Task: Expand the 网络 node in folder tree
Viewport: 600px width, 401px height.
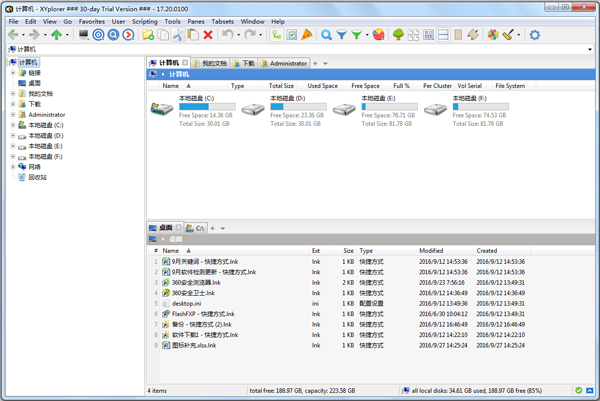Action: coord(13,167)
